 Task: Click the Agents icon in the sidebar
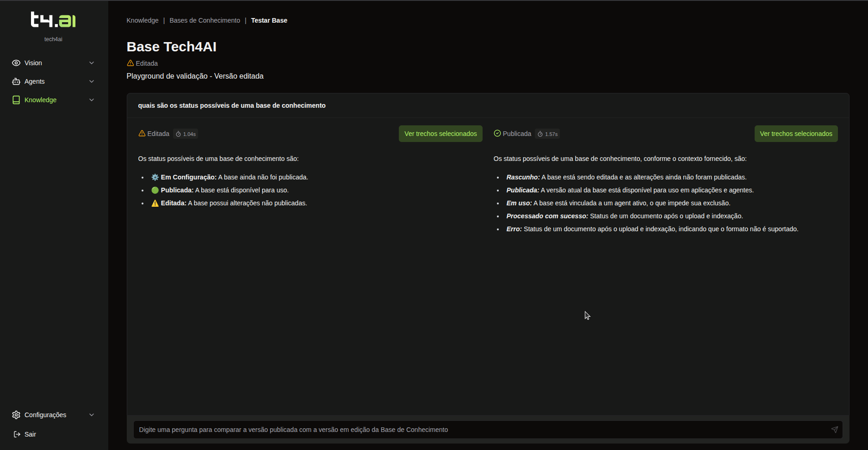click(x=16, y=81)
